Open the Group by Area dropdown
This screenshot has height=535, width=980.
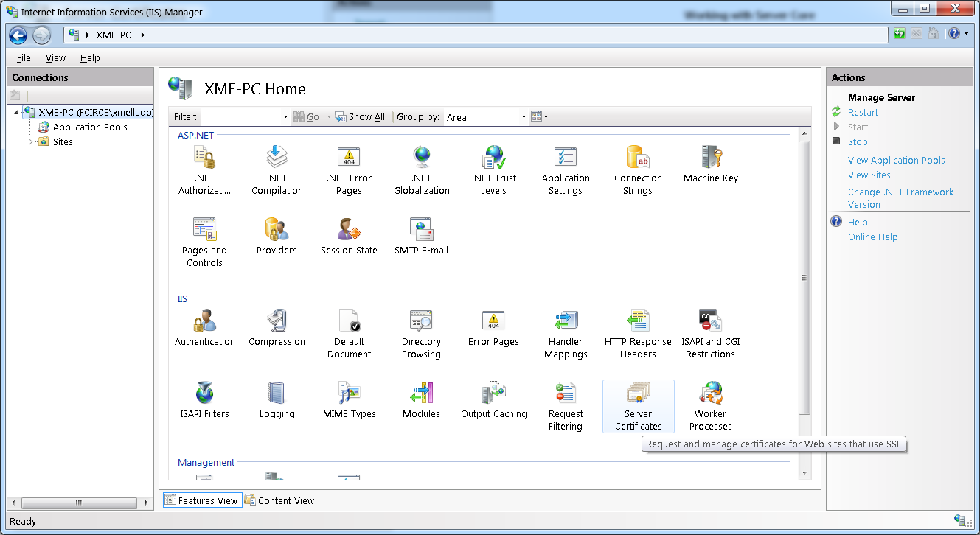(x=524, y=117)
